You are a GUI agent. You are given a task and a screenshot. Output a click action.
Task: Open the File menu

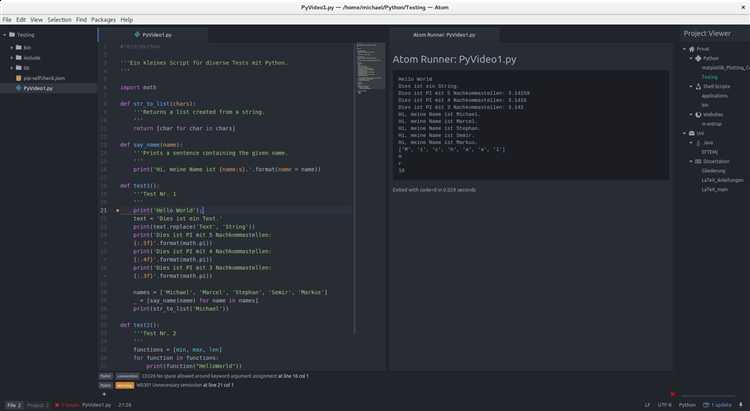coord(7,20)
